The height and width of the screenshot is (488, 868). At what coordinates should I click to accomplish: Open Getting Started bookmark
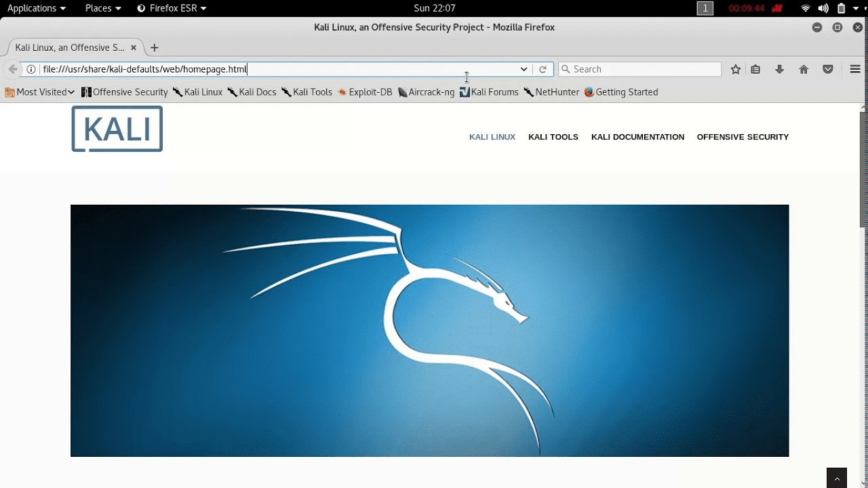[x=621, y=92]
